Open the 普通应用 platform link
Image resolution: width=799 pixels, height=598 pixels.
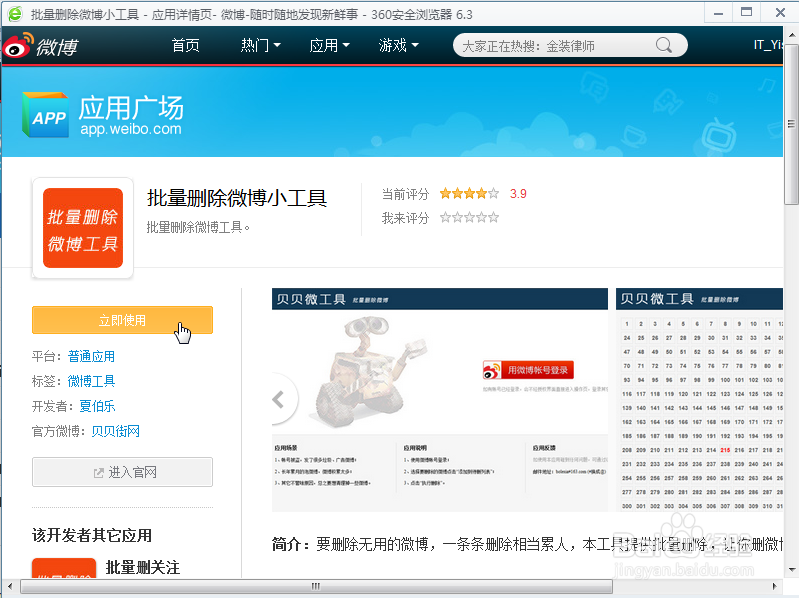(91, 356)
